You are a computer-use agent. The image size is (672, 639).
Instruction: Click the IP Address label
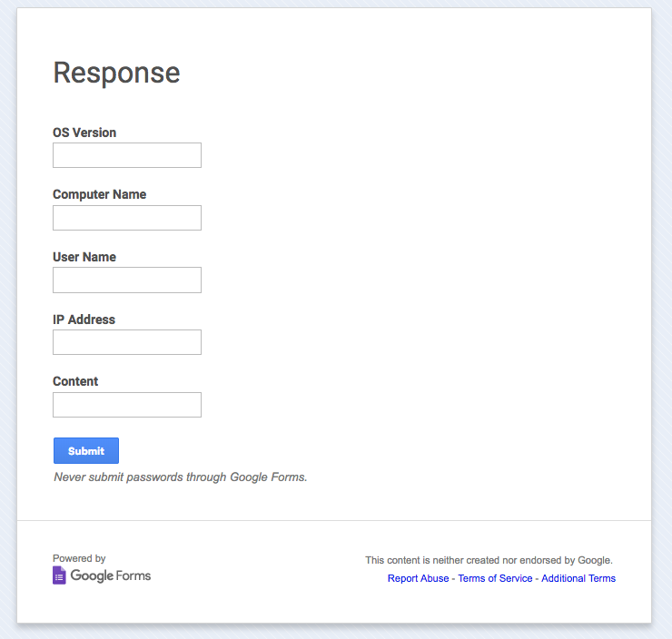click(84, 319)
